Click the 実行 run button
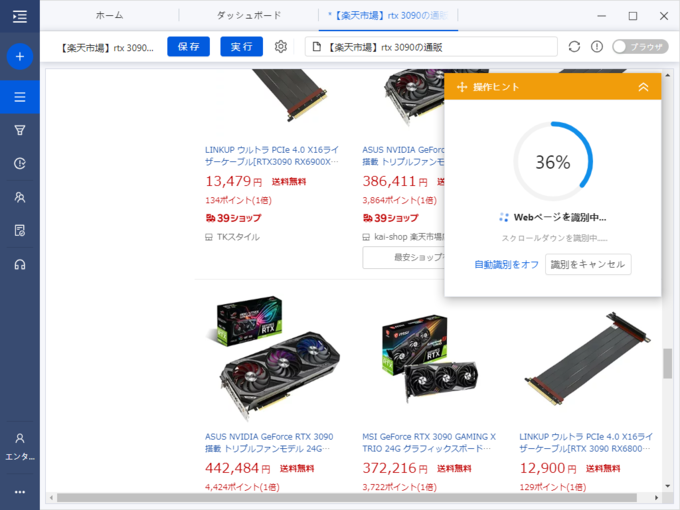Viewport: 680px width, 510px height. [x=242, y=46]
